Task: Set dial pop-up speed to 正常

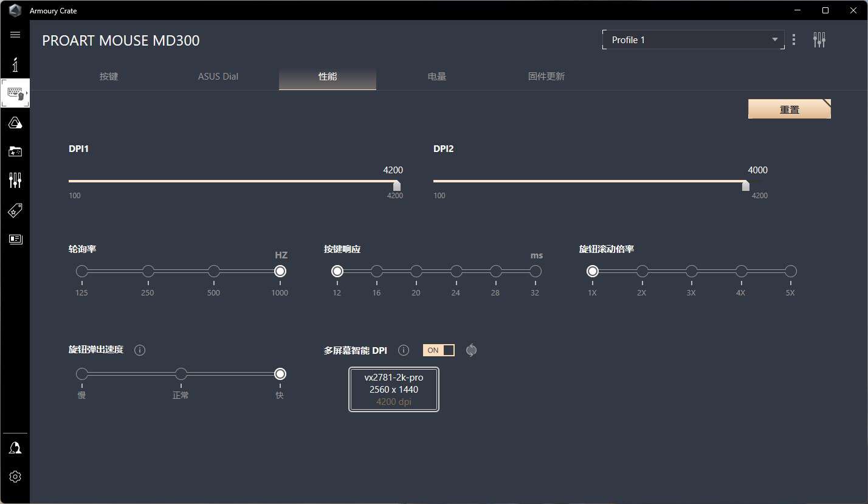Action: click(x=181, y=374)
